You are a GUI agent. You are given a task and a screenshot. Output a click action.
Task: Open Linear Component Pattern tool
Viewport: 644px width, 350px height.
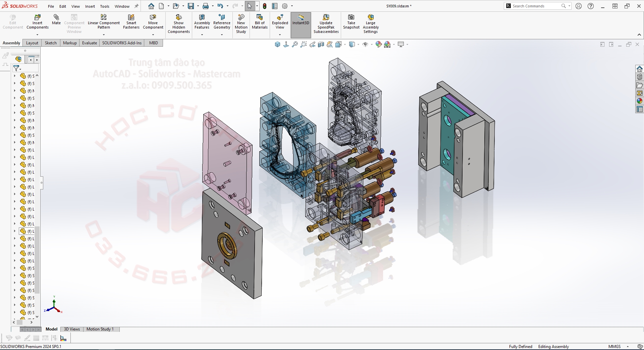[104, 22]
